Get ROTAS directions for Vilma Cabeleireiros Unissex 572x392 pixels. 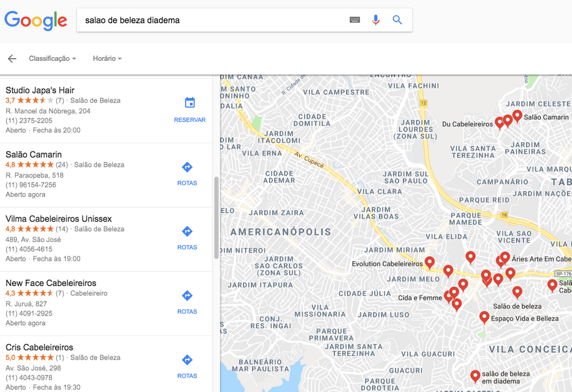pos(187,237)
